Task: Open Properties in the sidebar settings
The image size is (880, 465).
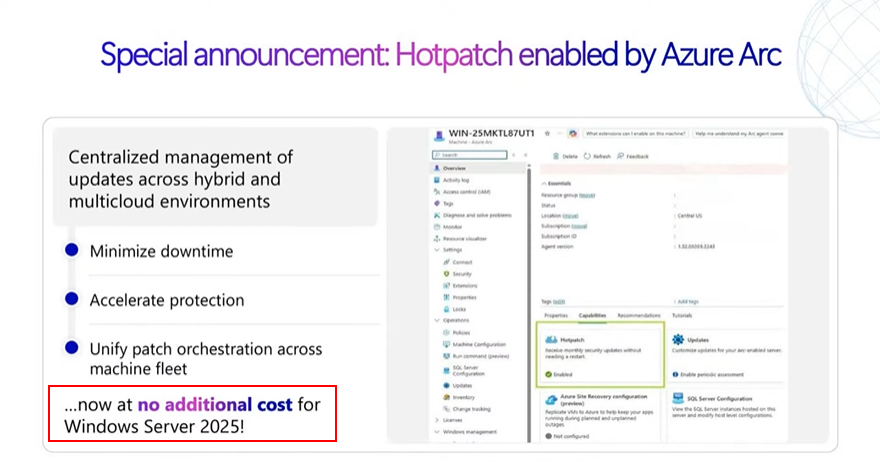Action: tap(464, 298)
